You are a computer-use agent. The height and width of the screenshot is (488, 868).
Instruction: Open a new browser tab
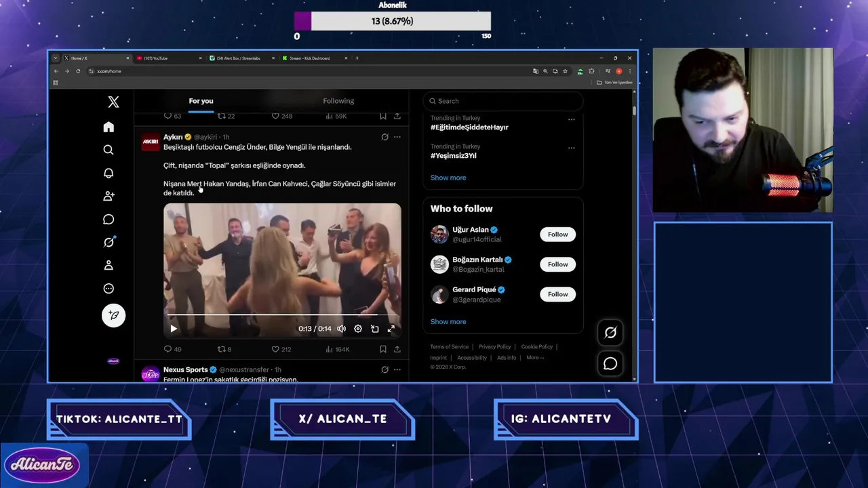pyautogui.click(x=357, y=58)
